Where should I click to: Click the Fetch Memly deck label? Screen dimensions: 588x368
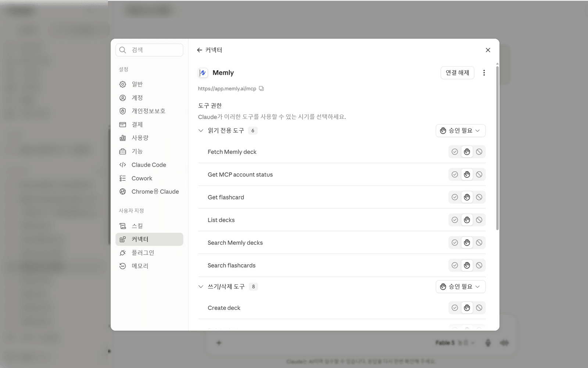point(232,152)
